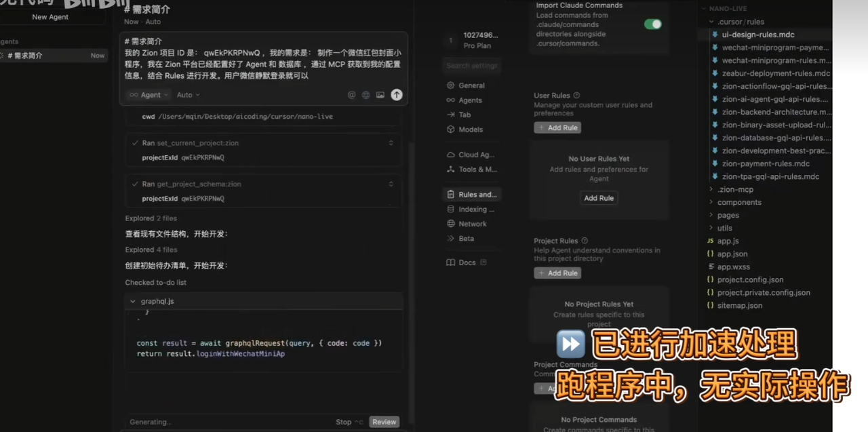The width and height of the screenshot is (868, 432).
Task: Open Network settings section
Action: pyautogui.click(x=471, y=224)
